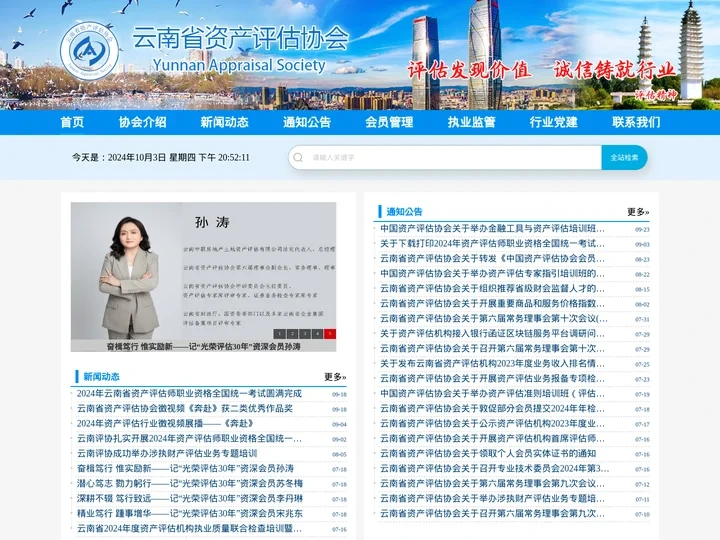Click the 云南省资产评估协会 site title banner
Screen dimensions: 720x540
click(x=241, y=38)
